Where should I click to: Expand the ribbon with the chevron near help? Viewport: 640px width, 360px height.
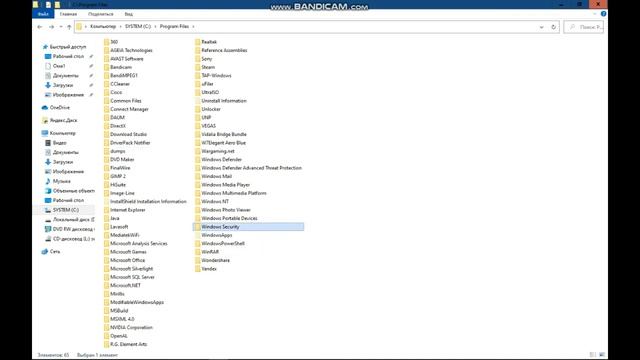click(594, 14)
